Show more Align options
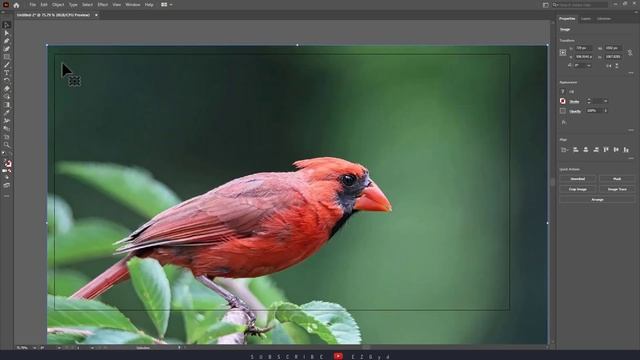This screenshot has width=640, height=360. coord(631,158)
